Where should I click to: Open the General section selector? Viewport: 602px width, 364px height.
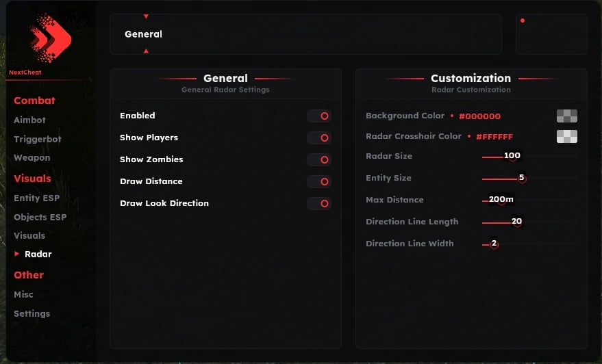pyautogui.click(x=305, y=34)
